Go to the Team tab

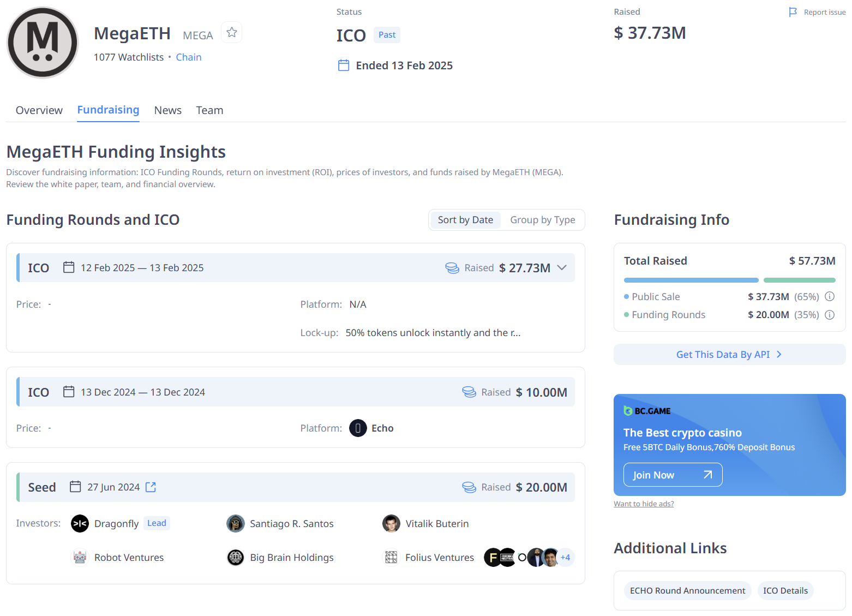(x=209, y=110)
